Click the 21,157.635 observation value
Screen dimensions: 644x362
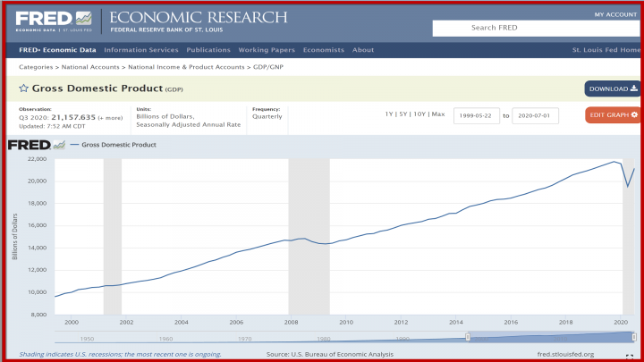pyautogui.click(x=73, y=117)
